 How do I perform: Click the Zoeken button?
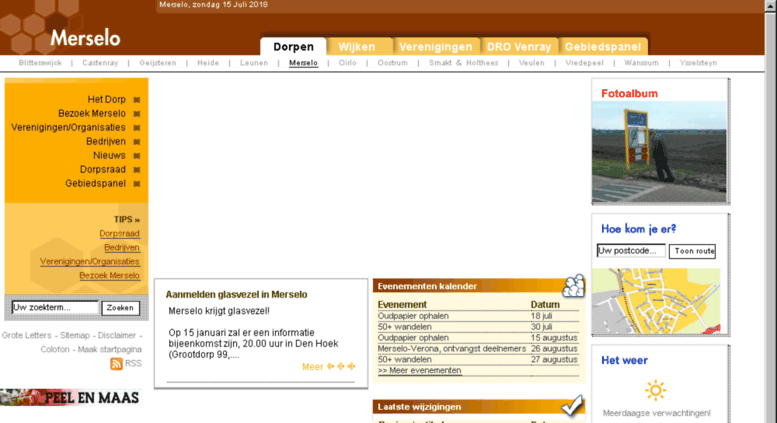point(120,308)
